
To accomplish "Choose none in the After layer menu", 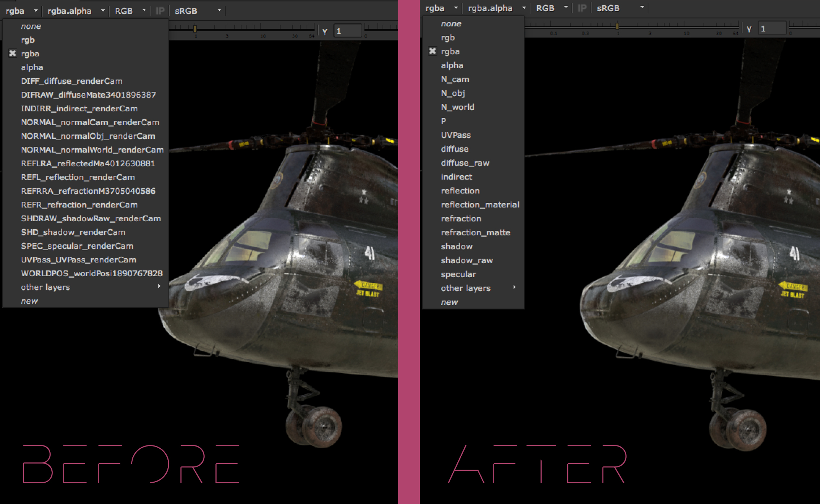I will 451,24.
